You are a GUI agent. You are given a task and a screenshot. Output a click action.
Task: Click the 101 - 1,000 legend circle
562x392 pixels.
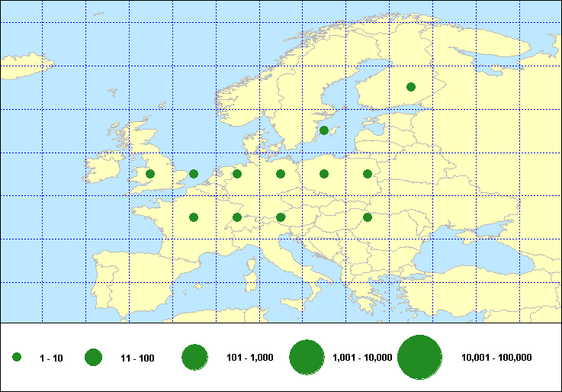195,357
